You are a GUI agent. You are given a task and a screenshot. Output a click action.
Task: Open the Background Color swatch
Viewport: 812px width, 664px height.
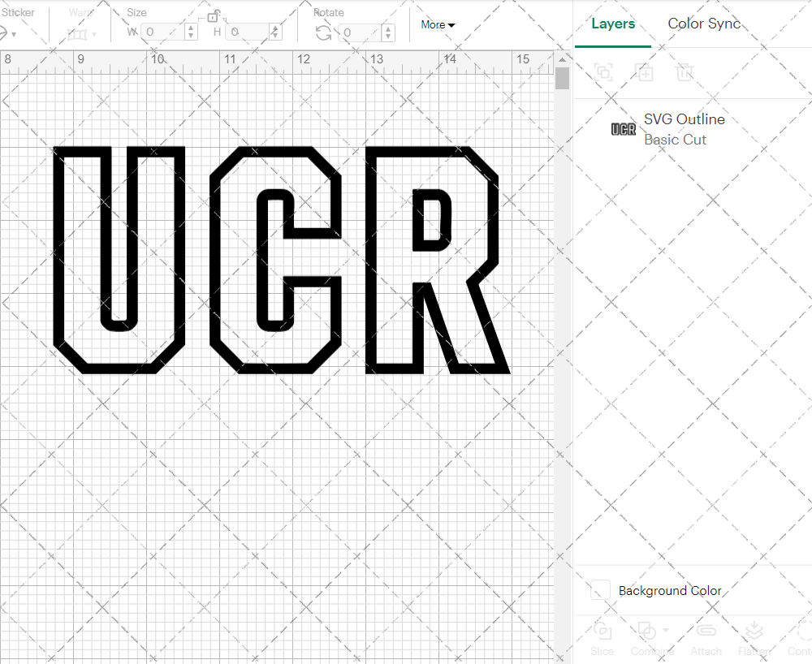click(x=599, y=591)
